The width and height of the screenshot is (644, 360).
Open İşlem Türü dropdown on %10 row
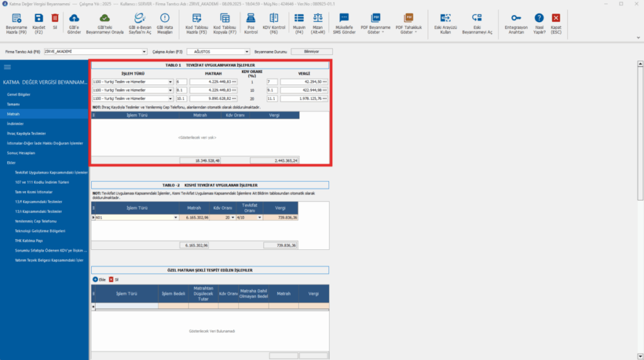point(170,90)
